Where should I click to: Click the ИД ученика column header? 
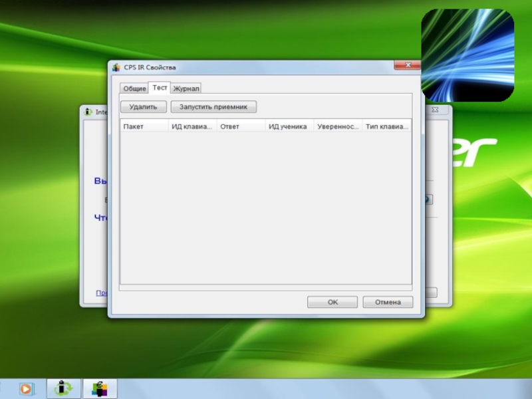[x=289, y=126]
